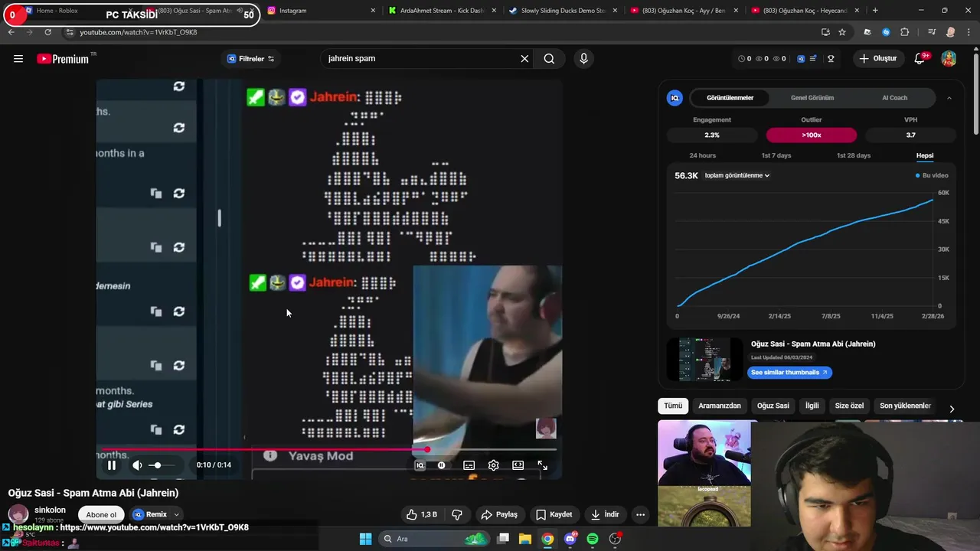Seek on the video progress bar

329,450
